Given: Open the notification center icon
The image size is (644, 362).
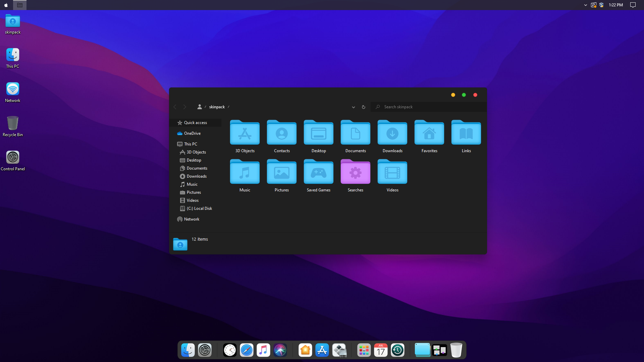Looking at the screenshot, I should [633, 5].
